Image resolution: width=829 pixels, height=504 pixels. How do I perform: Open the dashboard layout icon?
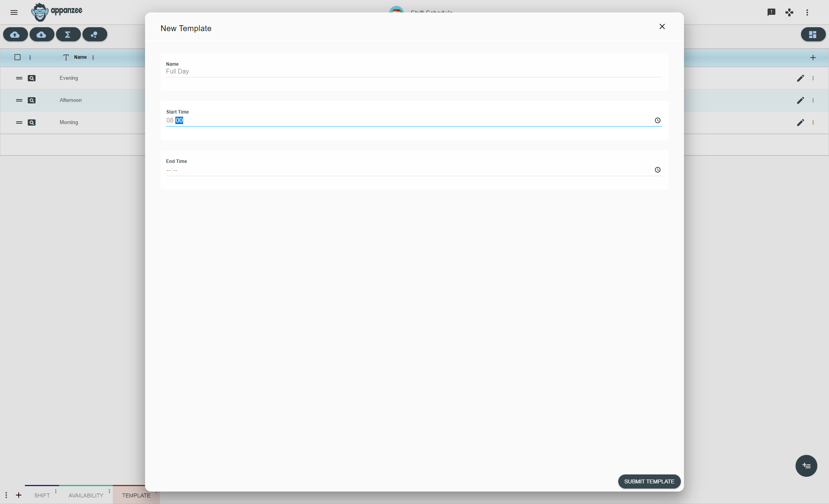pyautogui.click(x=813, y=35)
